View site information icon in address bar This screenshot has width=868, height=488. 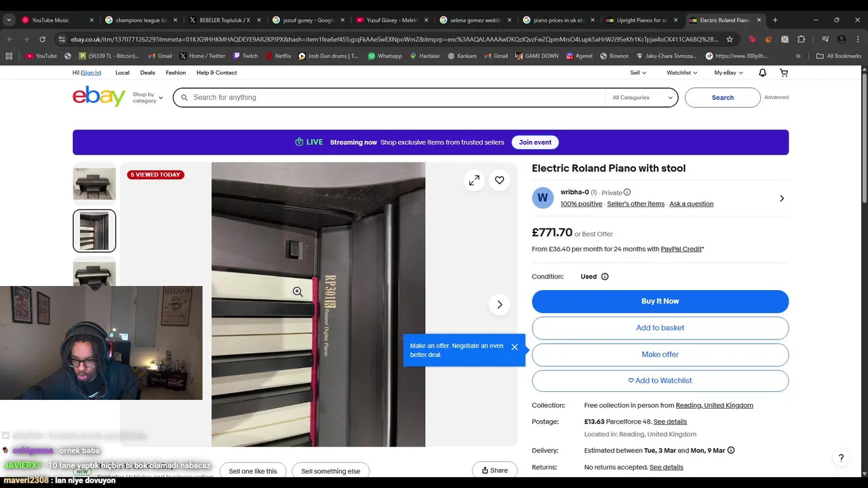62,39
